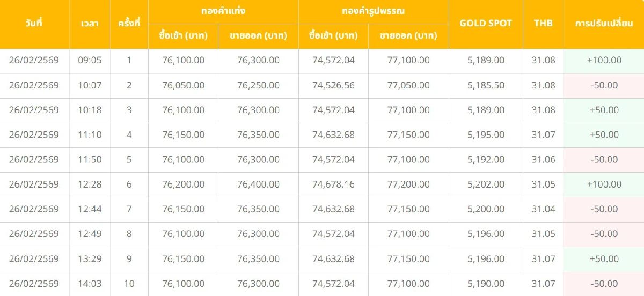Click the THB column header

click(x=543, y=24)
